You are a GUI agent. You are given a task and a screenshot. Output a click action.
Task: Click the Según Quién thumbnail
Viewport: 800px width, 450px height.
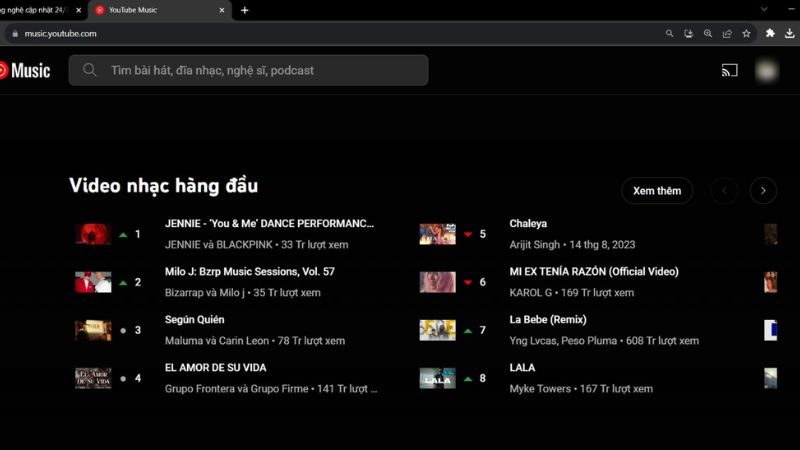(x=93, y=330)
